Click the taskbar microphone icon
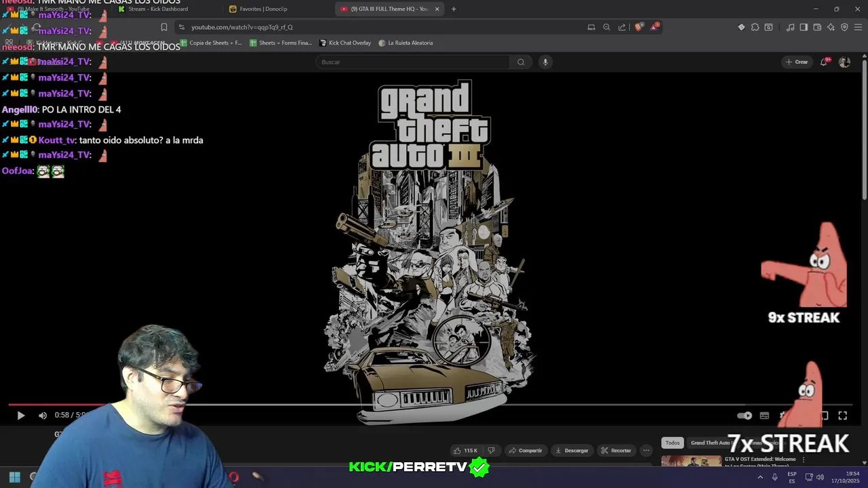The image size is (868, 488). [774, 477]
